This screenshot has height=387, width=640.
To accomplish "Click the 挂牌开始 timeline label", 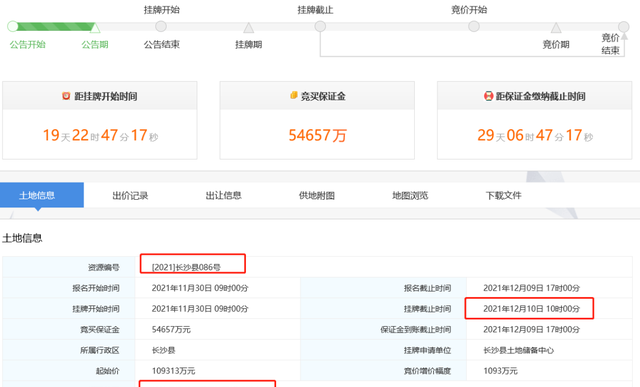I will 162,10.
